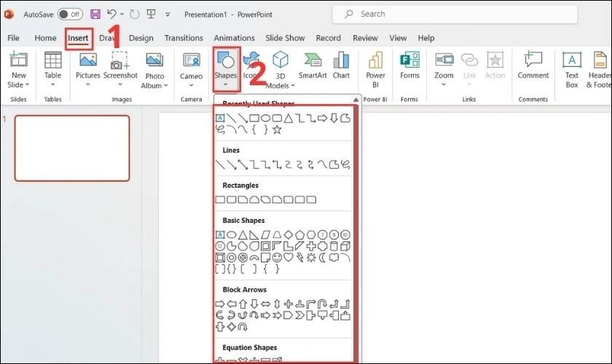
Task: Select the cylinder shape
Action: [334, 246]
